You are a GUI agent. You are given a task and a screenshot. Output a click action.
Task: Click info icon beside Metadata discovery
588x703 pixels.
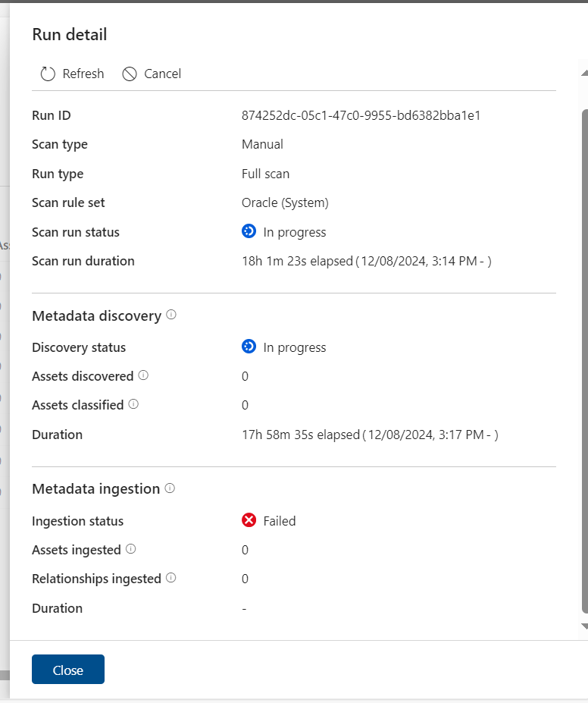171,315
